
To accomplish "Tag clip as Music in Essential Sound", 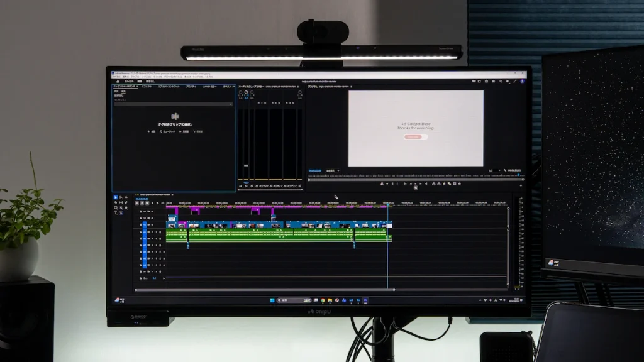I will pos(167,132).
